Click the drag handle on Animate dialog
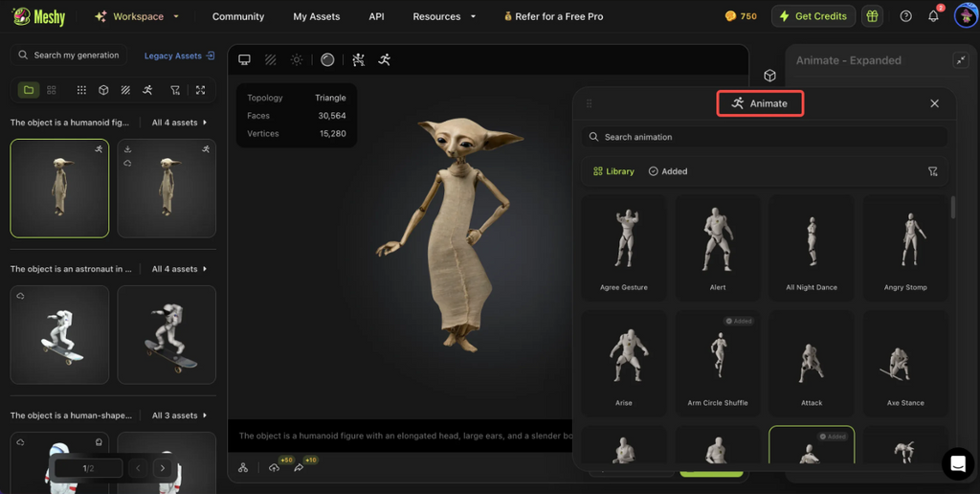980x494 pixels. pyautogui.click(x=589, y=103)
